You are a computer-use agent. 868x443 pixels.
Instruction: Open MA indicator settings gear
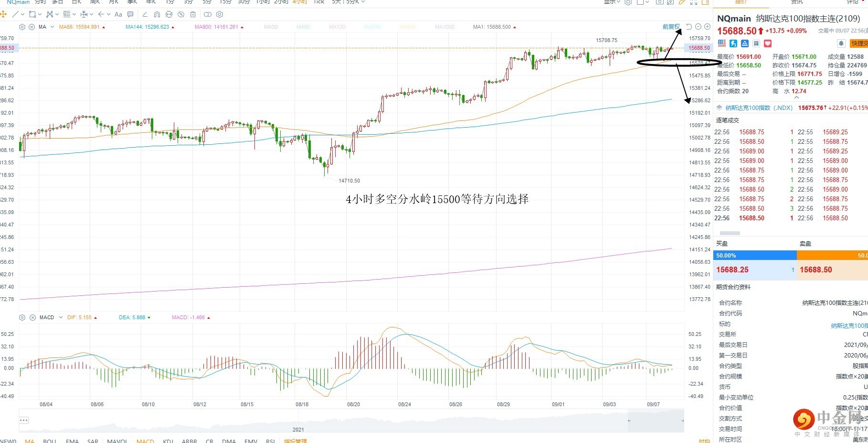pyautogui.click(x=22, y=27)
